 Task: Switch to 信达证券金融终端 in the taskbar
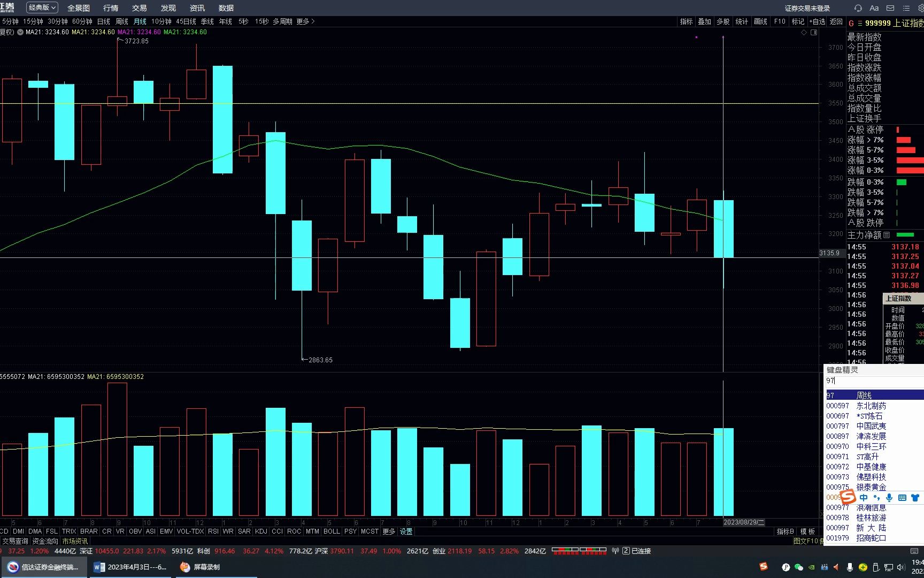44,567
